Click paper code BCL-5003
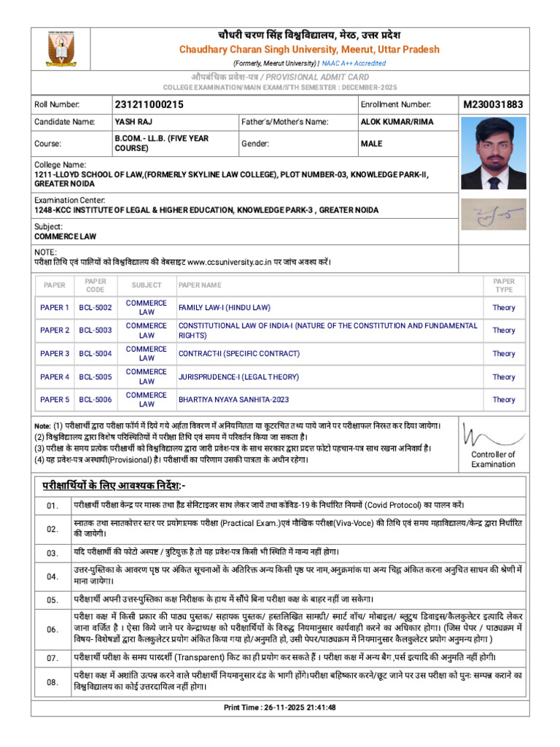 pos(96,330)
